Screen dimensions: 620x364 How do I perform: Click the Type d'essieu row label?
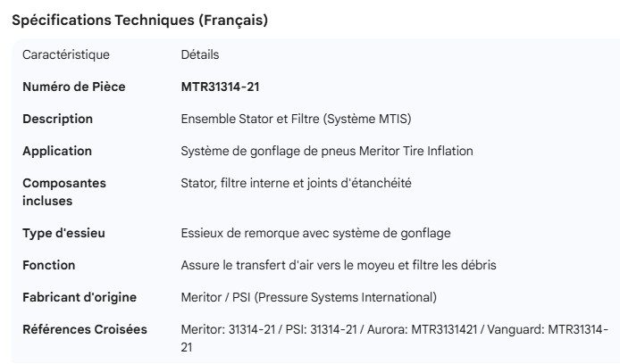pyautogui.click(x=63, y=233)
